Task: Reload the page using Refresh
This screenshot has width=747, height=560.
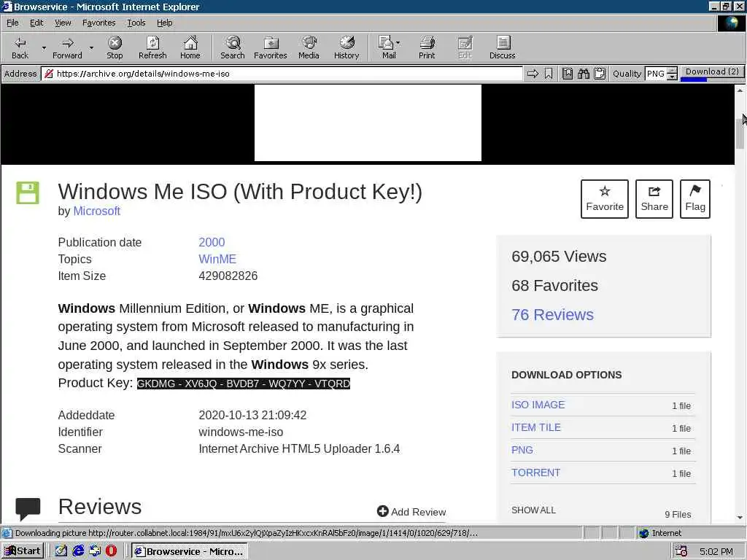Action: point(152,47)
